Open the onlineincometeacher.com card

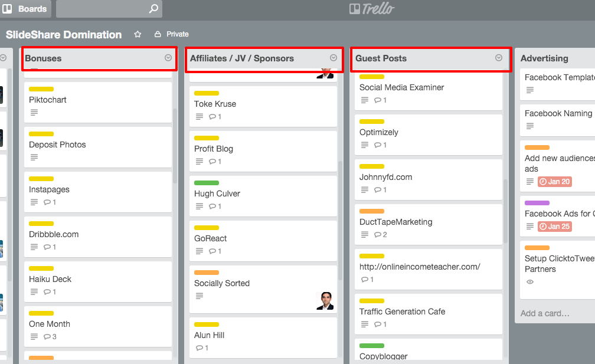click(429, 269)
